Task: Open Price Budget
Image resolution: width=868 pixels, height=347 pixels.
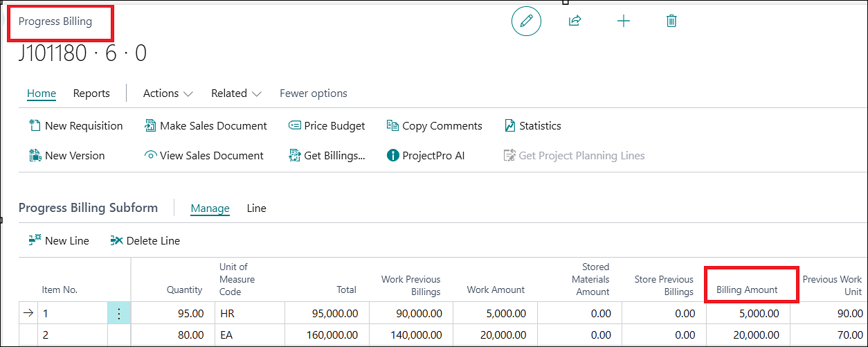Action: (327, 126)
